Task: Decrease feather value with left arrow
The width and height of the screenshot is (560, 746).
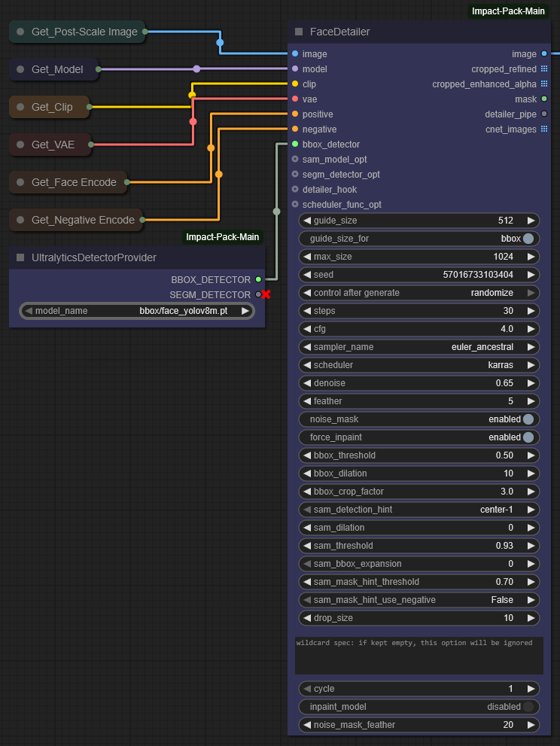Action: pos(307,401)
